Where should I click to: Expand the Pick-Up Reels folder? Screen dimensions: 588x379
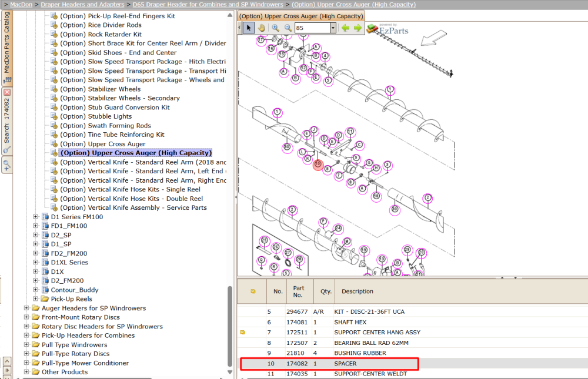36,298
